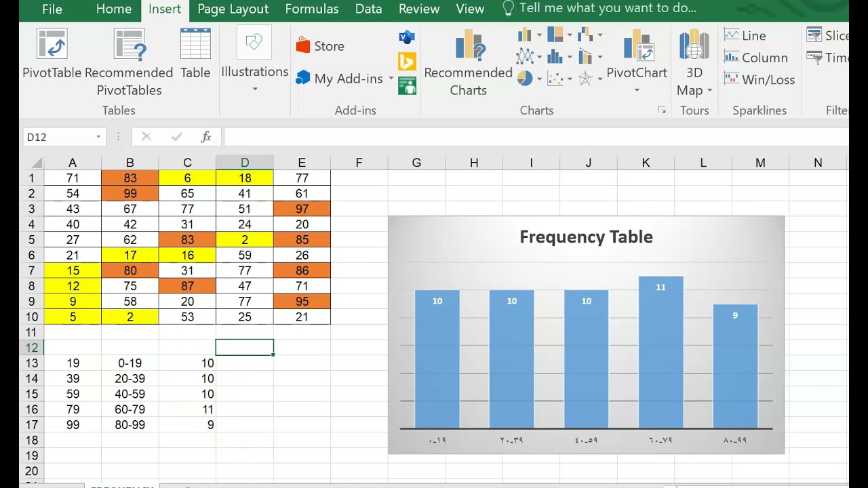Screen dimensions: 868x488
Task: Click the Slicer filter button
Action: coord(827,35)
